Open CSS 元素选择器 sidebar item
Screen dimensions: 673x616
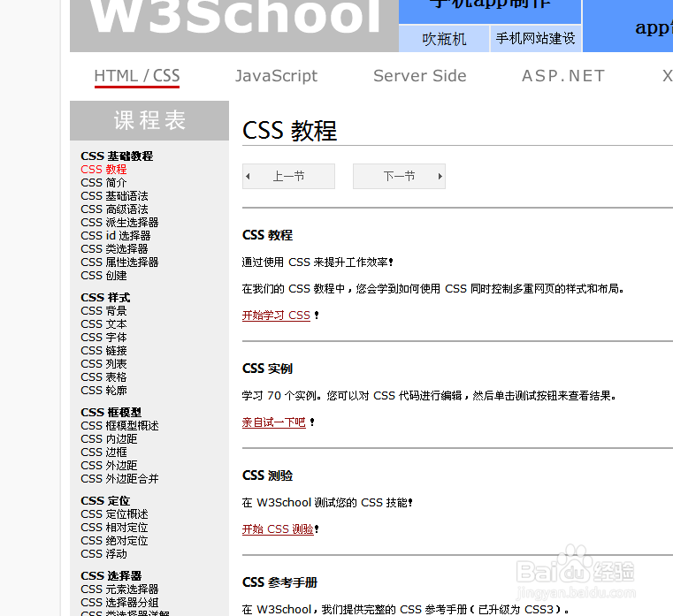[119, 589]
